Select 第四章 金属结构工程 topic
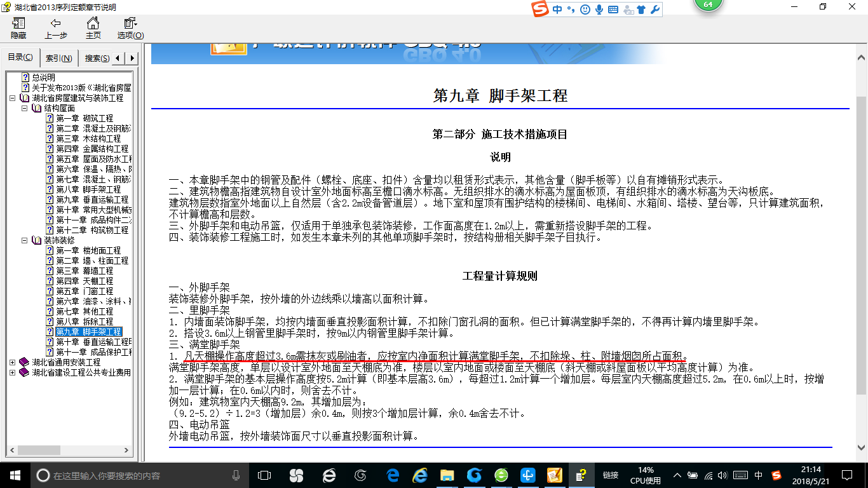The height and width of the screenshot is (488, 868). pyautogui.click(x=92, y=149)
